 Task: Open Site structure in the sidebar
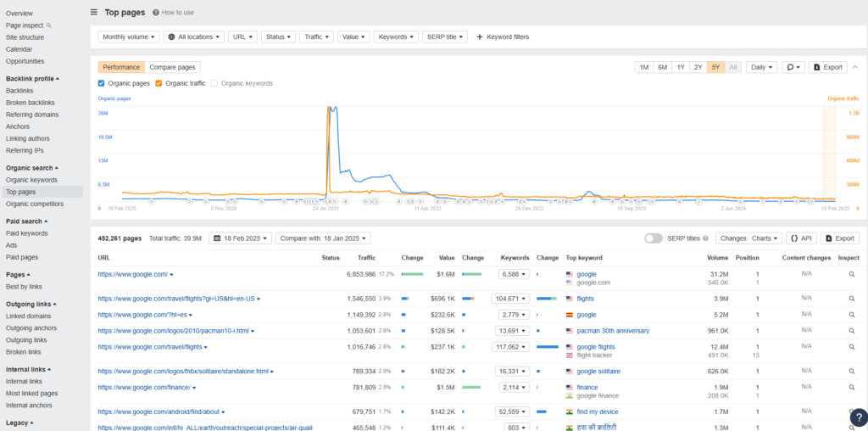click(25, 37)
